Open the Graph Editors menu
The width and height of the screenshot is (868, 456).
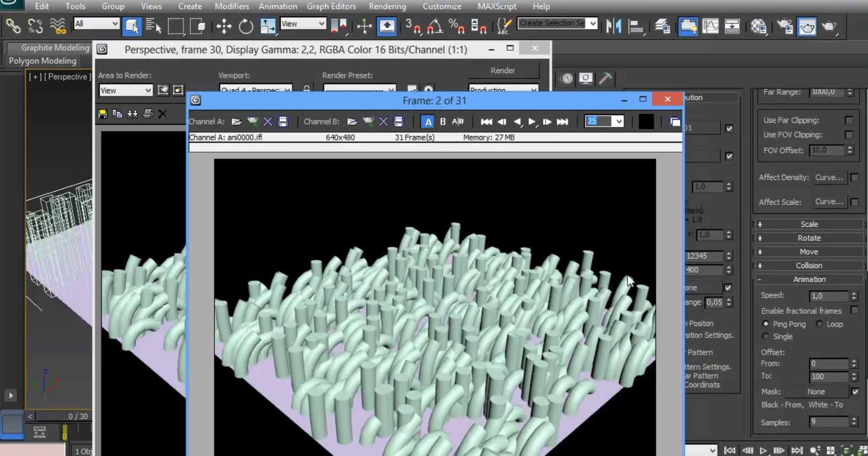click(x=332, y=6)
